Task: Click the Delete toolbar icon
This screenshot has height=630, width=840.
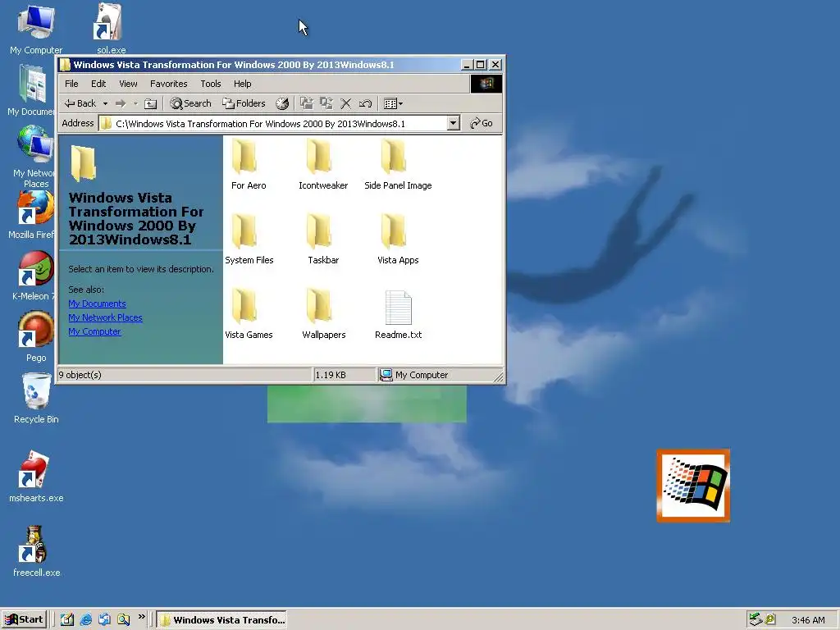Action: [x=346, y=103]
